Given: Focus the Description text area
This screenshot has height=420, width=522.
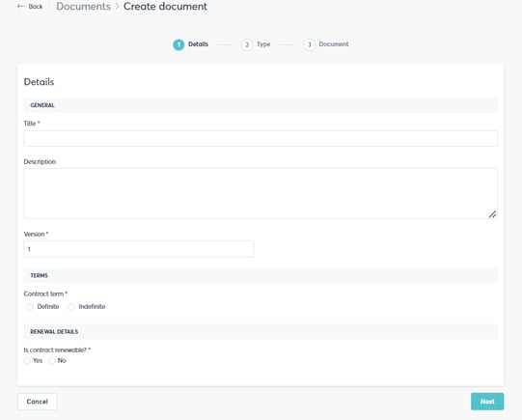Looking at the screenshot, I should coord(261,193).
